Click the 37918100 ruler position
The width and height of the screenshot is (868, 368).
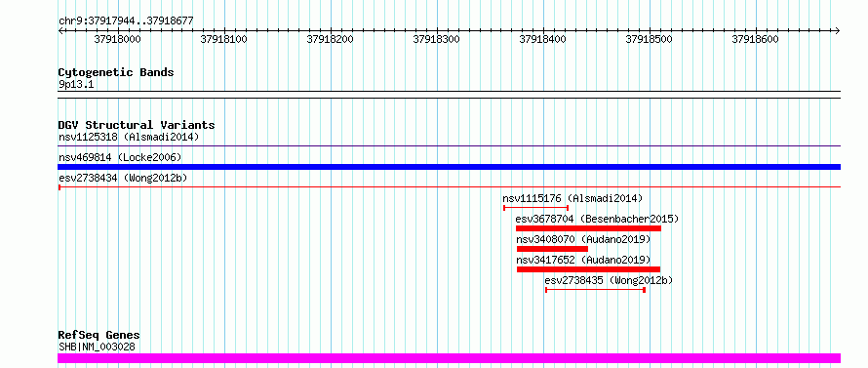click(x=223, y=39)
